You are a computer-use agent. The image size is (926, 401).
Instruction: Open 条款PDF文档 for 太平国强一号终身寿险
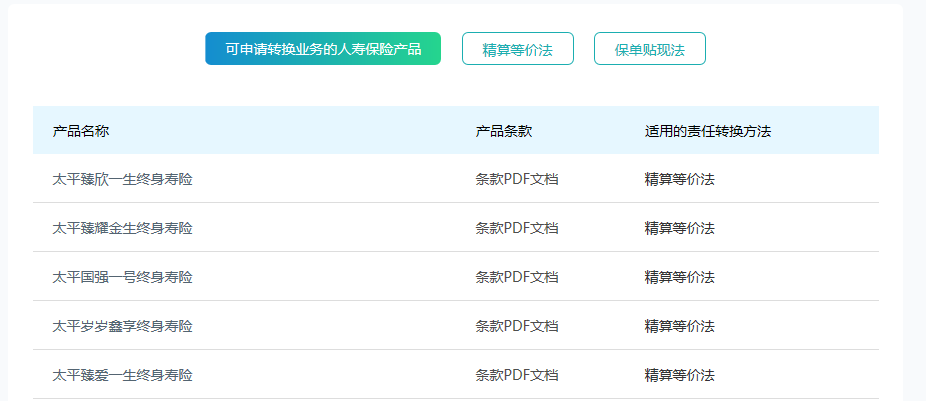click(516, 277)
